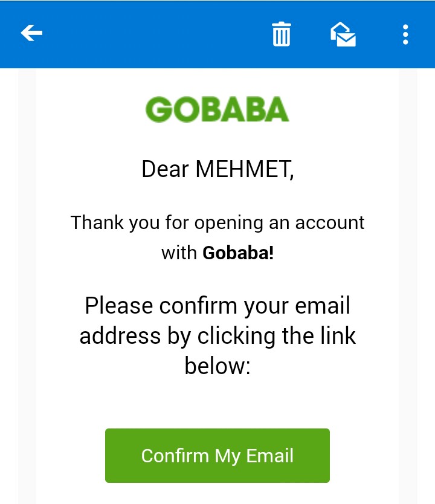Click blank space right of the Confirm button
This screenshot has height=504, width=435.
[364, 455]
